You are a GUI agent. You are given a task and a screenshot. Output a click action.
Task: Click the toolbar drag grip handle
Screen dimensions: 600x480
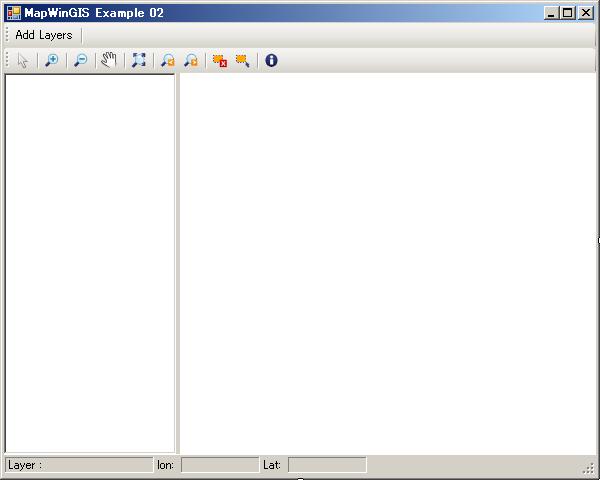click(x=8, y=60)
